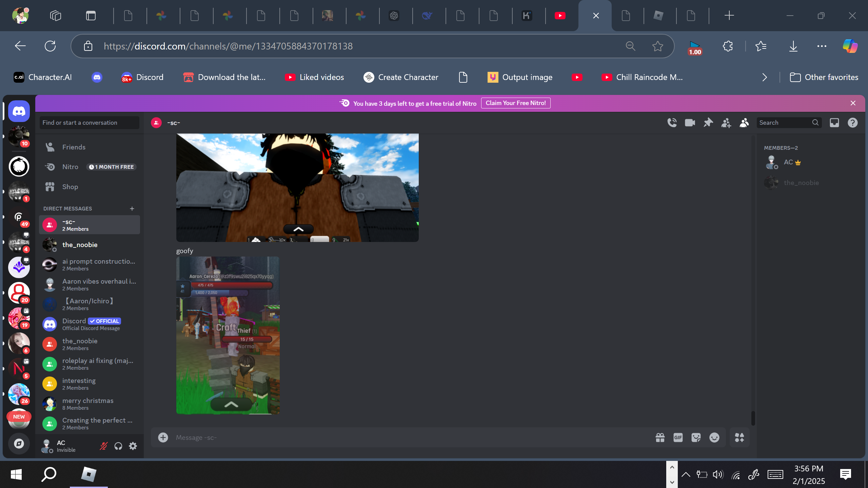Open GIF picker in message bar
Image resolution: width=868 pixels, height=488 pixels.
(x=678, y=438)
